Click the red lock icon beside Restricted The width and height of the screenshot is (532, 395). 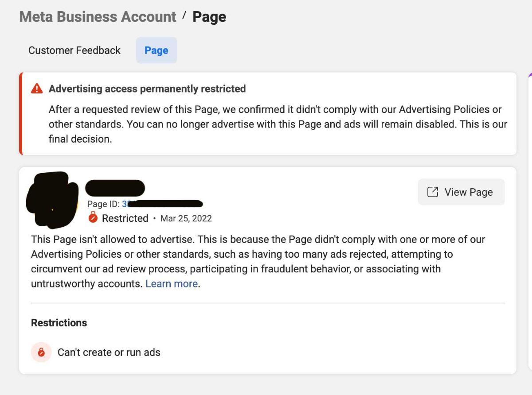pyautogui.click(x=93, y=217)
